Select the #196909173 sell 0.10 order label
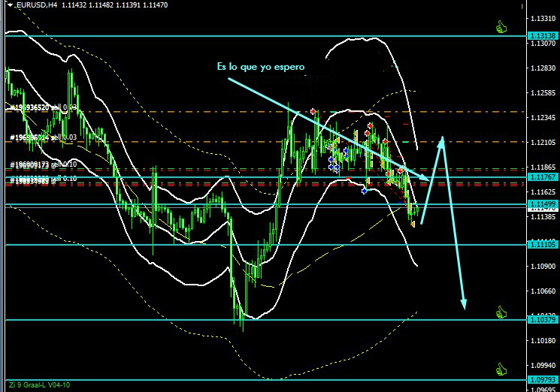560x392 pixels. tap(42, 164)
